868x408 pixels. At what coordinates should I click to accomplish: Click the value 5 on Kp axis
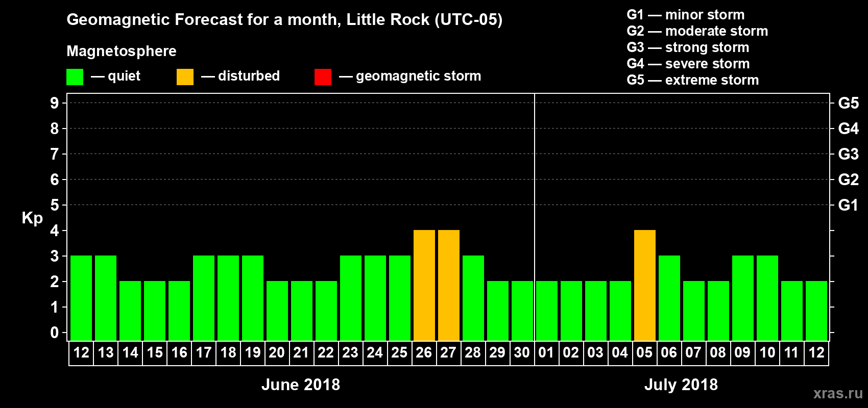pyautogui.click(x=55, y=205)
